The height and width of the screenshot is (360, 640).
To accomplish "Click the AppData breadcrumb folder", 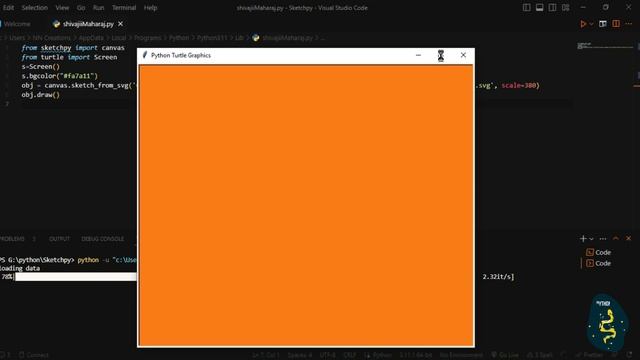I will click(x=91, y=38).
